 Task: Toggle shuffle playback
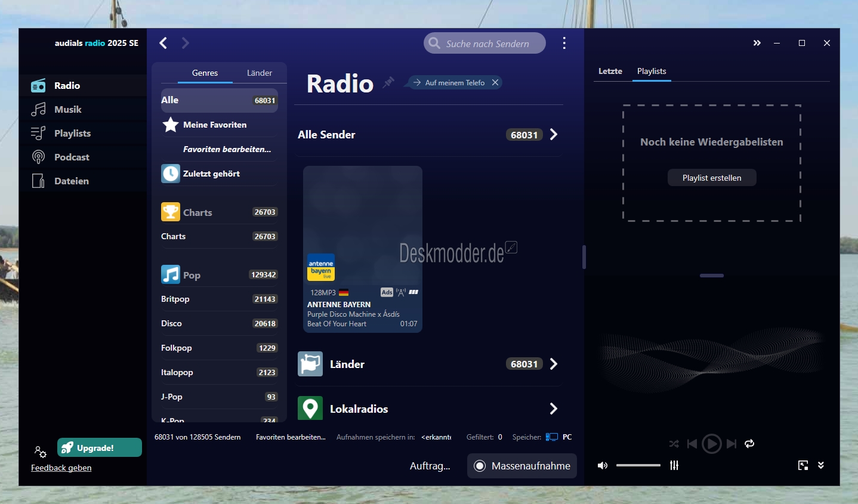(x=674, y=444)
